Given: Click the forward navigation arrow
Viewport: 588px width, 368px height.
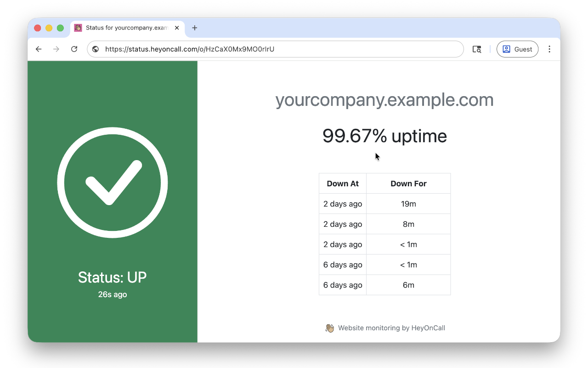Looking at the screenshot, I should coord(56,49).
